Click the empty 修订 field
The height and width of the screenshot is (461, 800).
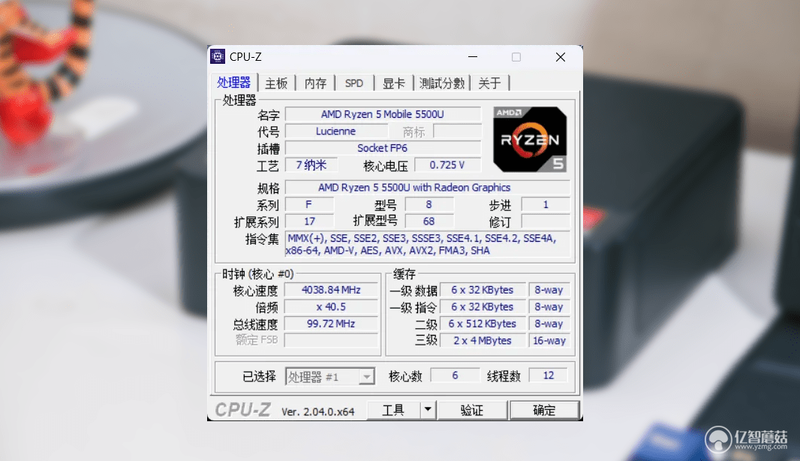(x=545, y=221)
